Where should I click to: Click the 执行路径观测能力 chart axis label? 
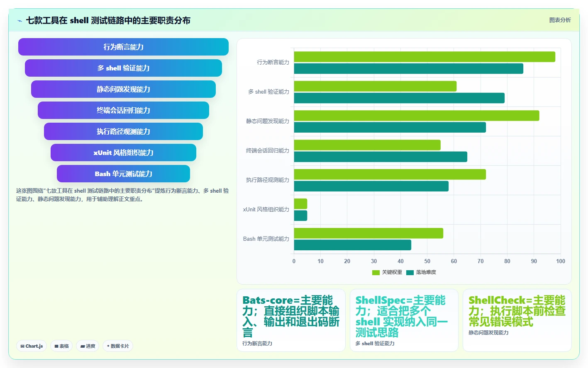coord(268,180)
